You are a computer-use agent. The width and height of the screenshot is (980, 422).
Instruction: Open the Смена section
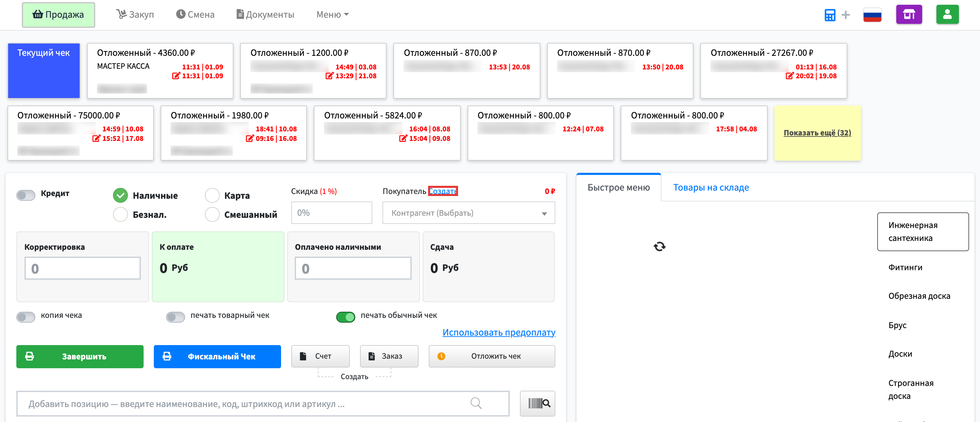tap(195, 14)
